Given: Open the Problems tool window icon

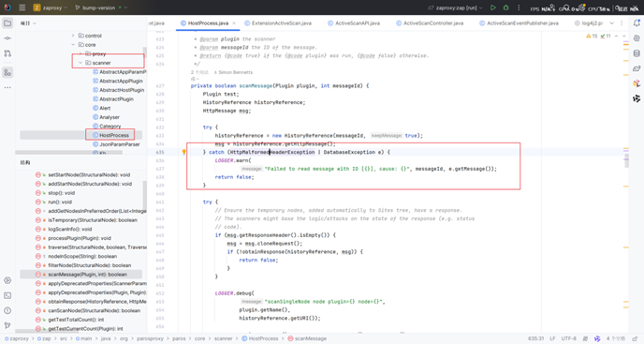Looking at the screenshot, I should (7, 310).
